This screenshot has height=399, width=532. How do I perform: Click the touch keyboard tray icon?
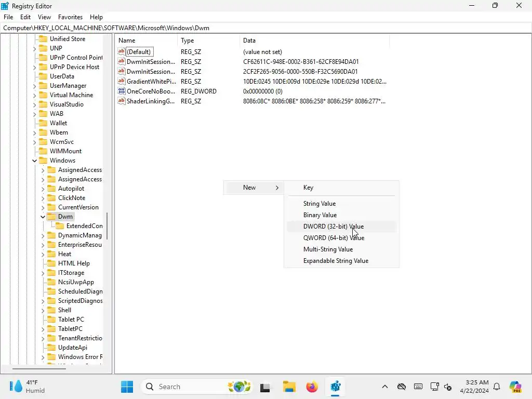(x=418, y=387)
